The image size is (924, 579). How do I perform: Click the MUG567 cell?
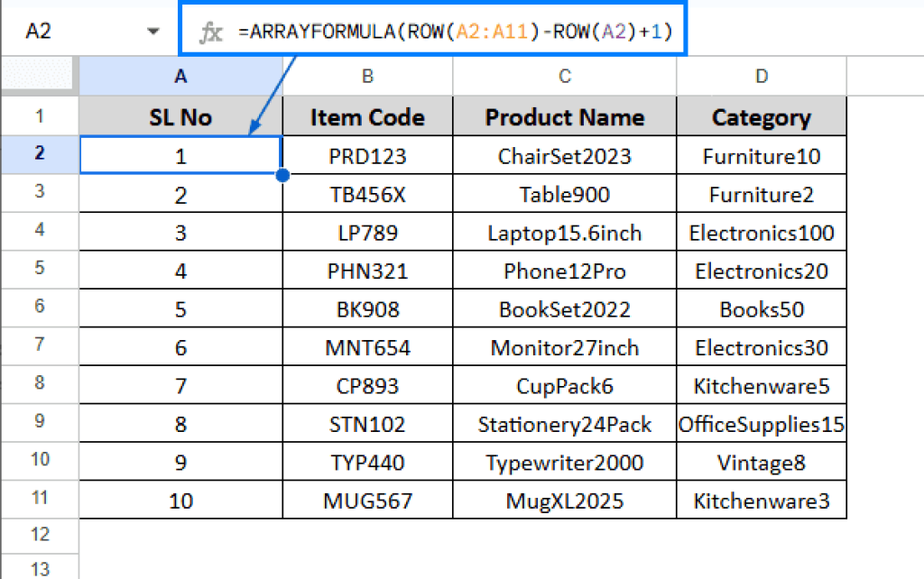(366, 500)
